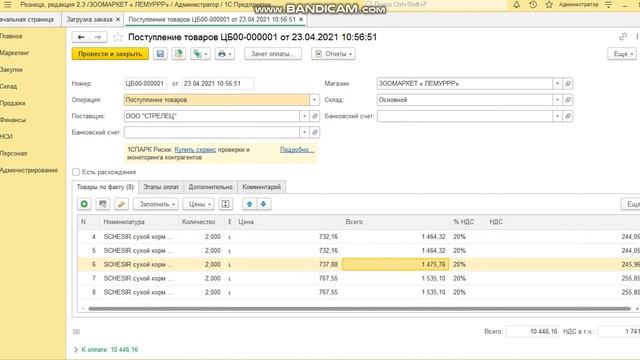640x360 pixels.
Task: Open favorites star in title bar
Action: coord(549,5)
